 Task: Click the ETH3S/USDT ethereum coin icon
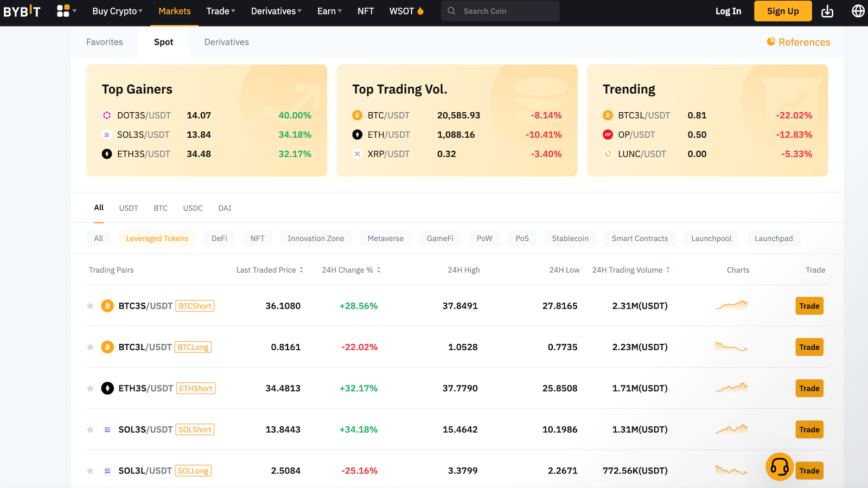pos(107,388)
